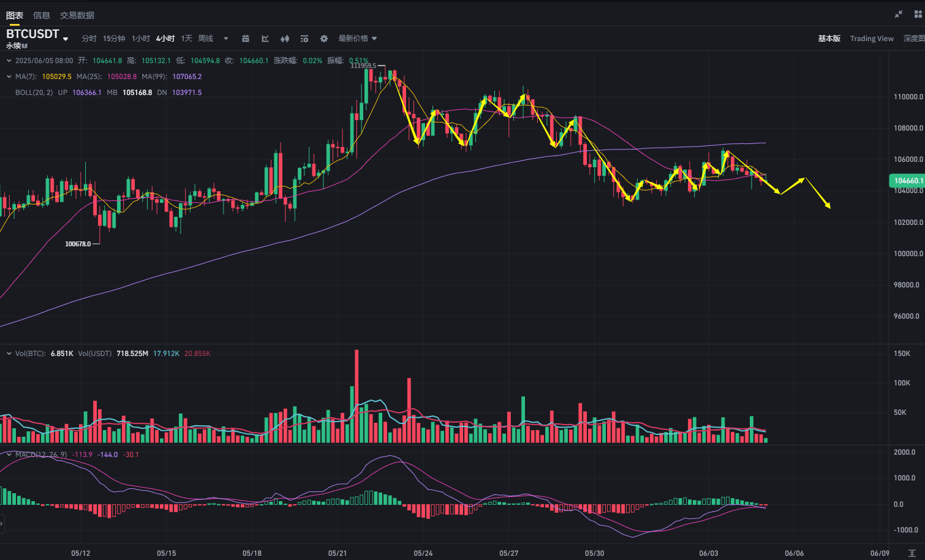Switch to Trading View chart mode
The width and height of the screenshot is (925, 560).
(x=872, y=39)
